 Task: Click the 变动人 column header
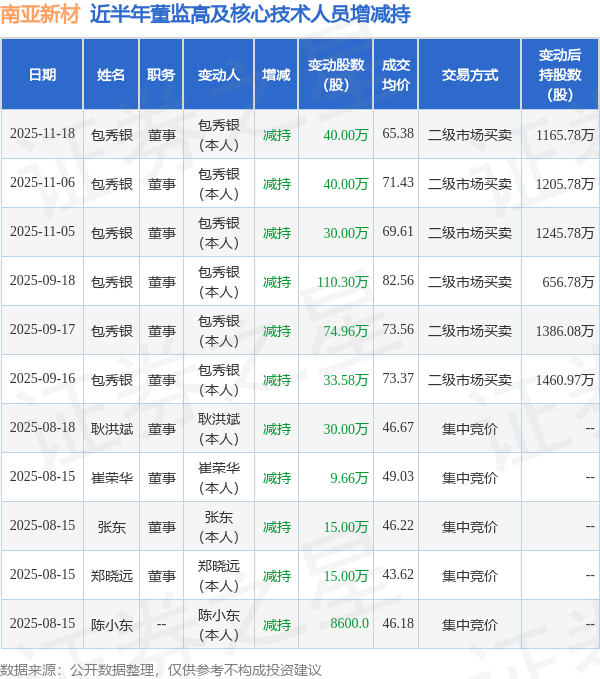pos(218,75)
